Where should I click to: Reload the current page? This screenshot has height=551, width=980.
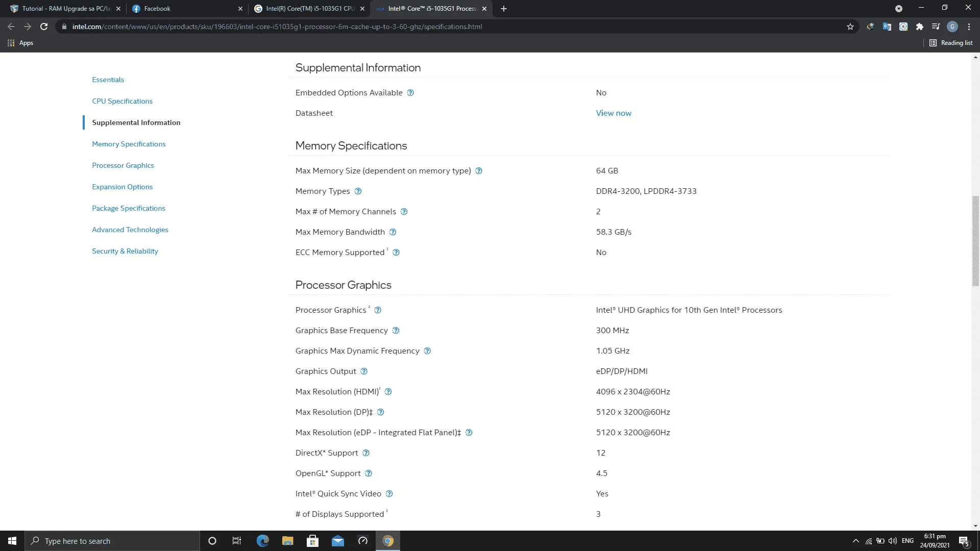44,27
